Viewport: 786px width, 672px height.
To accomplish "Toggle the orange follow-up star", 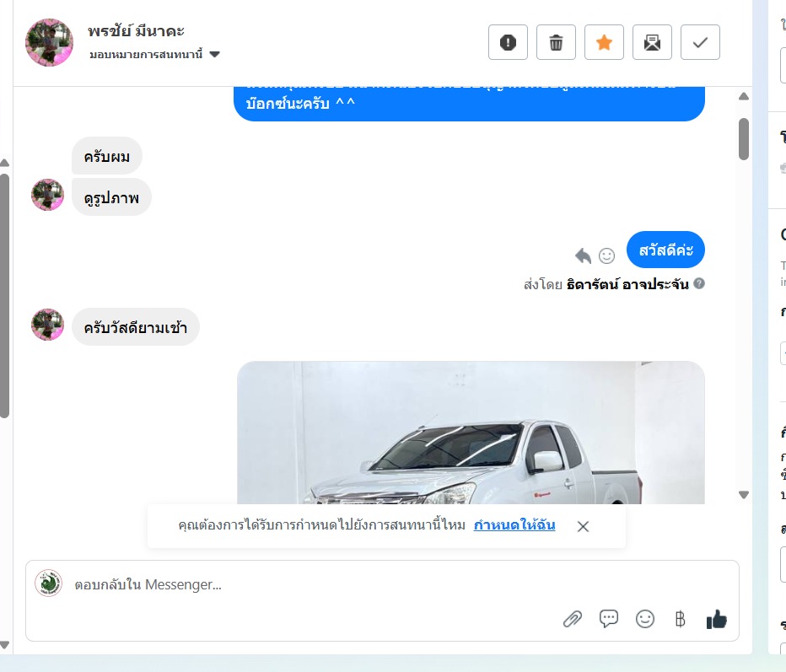I will pos(604,42).
